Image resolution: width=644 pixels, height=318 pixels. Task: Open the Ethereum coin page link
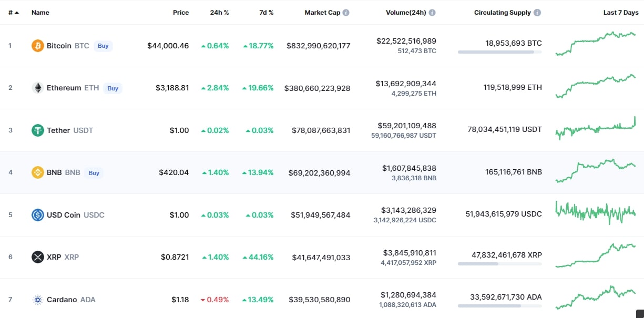click(x=64, y=88)
